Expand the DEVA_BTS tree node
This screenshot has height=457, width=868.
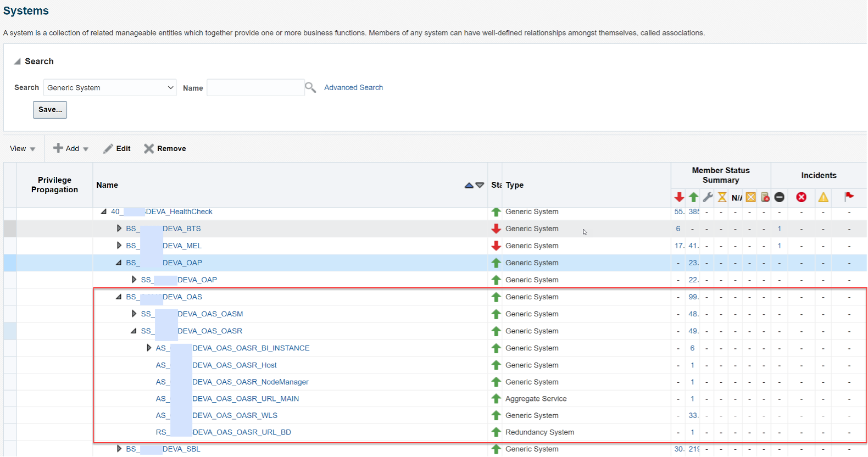(119, 228)
